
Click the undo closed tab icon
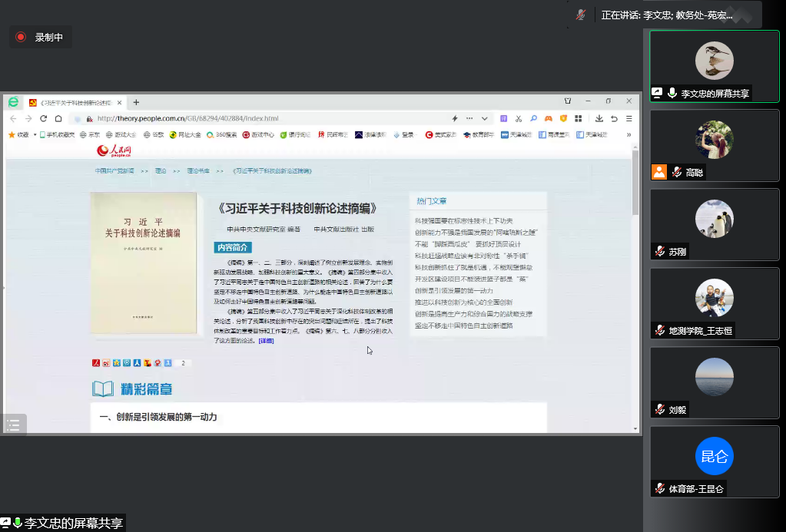click(614, 119)
